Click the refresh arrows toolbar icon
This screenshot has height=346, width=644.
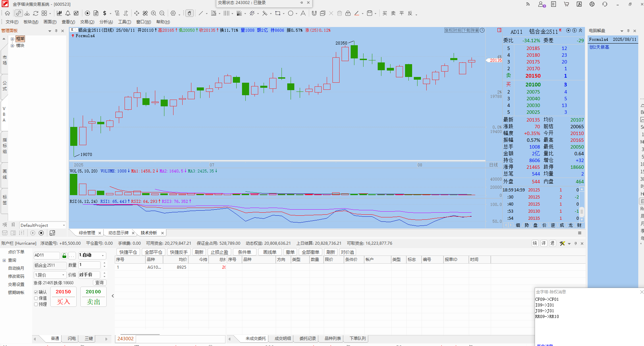pos(36,13)
